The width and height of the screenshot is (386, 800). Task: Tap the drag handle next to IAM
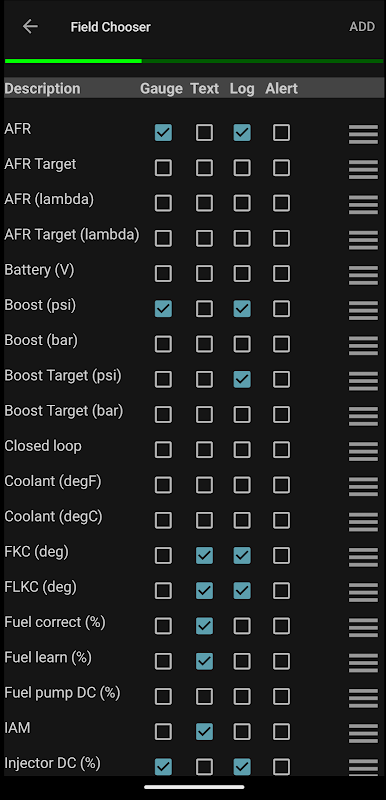(x=363, y=733)
